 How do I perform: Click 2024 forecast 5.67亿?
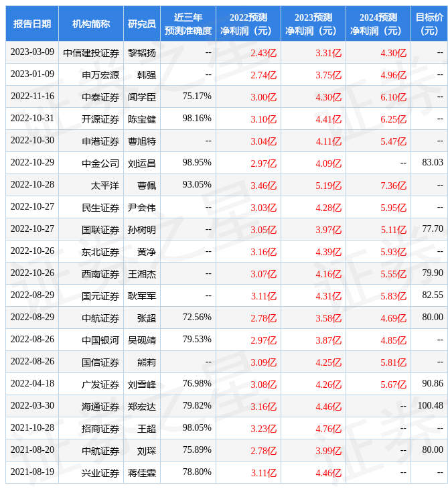click(x=394, y=385)
